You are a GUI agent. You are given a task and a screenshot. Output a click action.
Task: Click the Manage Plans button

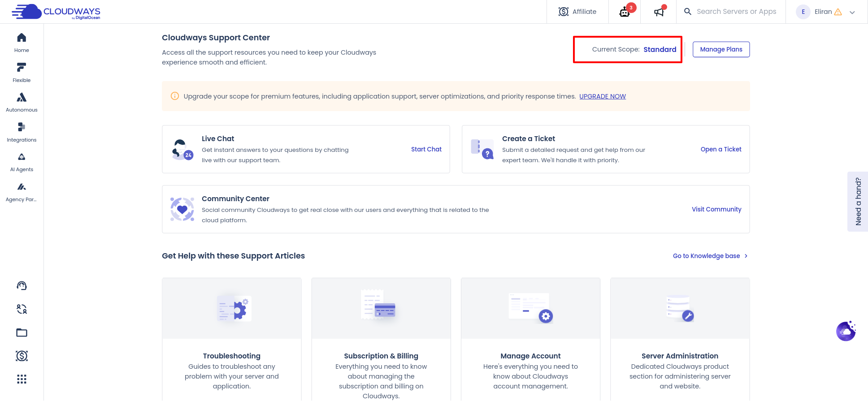[x=721, y=49]
